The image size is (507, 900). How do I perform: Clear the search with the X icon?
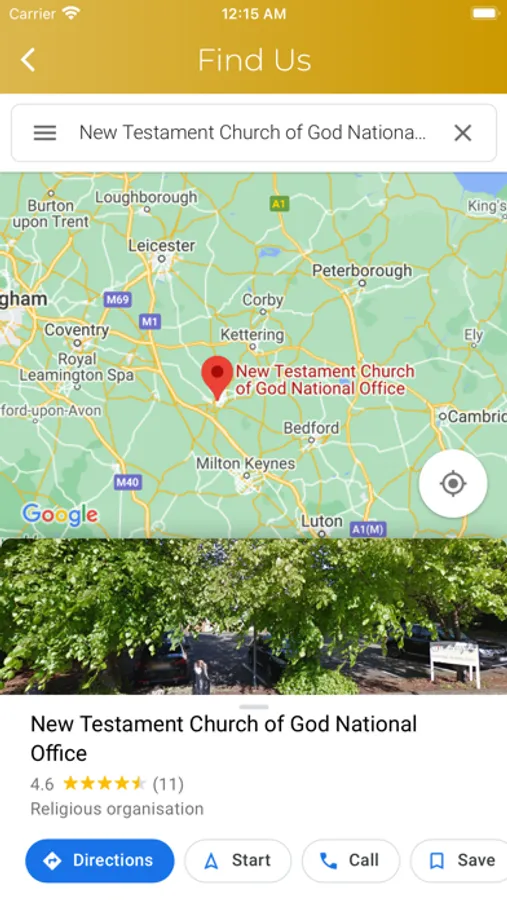[x=463, y=133]
